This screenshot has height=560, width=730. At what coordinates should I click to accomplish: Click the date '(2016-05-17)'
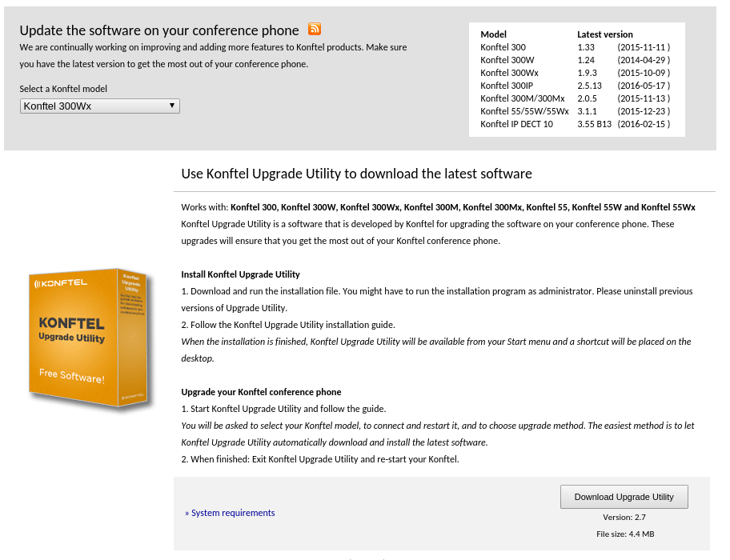[644, 86]
